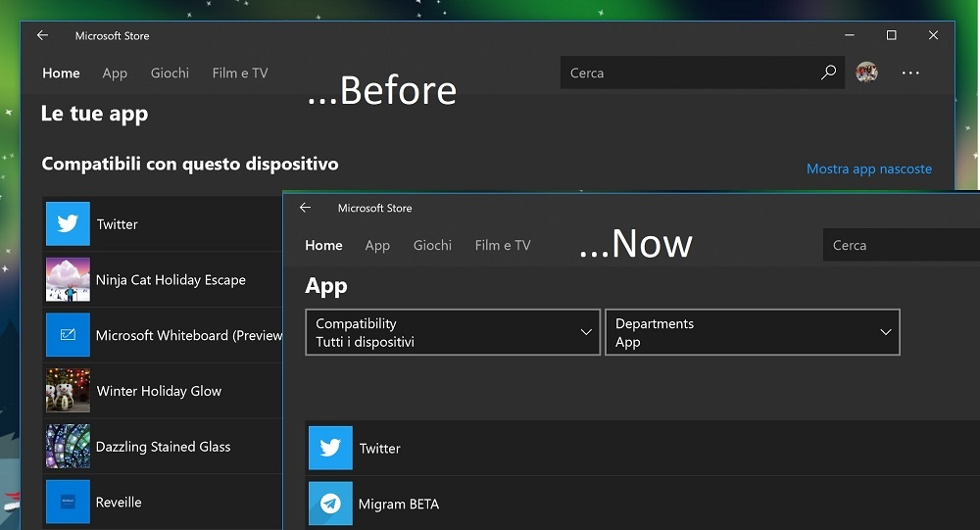Switch to Film e TV tab in Before window
This screenshot has width=980, height=530.
click(240, 73)
